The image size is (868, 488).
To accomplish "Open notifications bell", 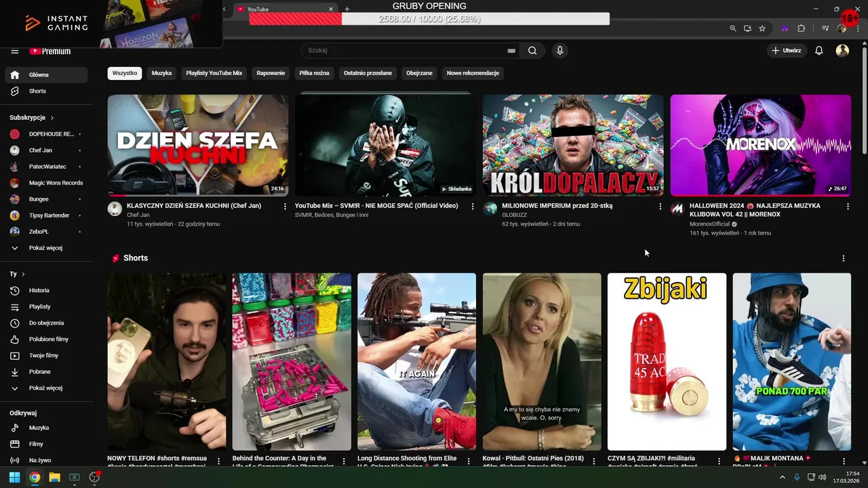I will [x=819, y=50].
